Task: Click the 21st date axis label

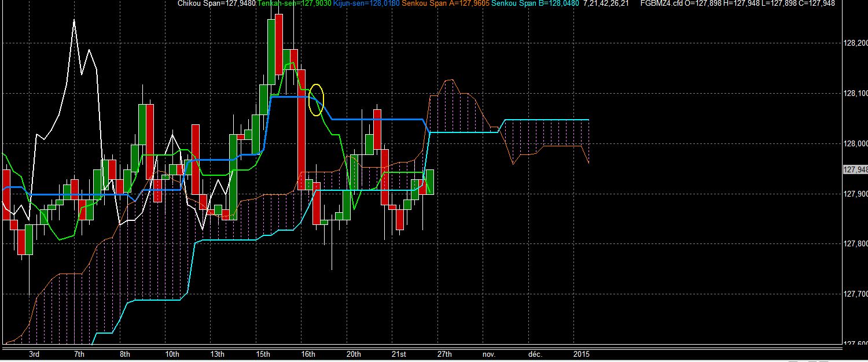Action: pyautogui.click(x=399, y=353)
